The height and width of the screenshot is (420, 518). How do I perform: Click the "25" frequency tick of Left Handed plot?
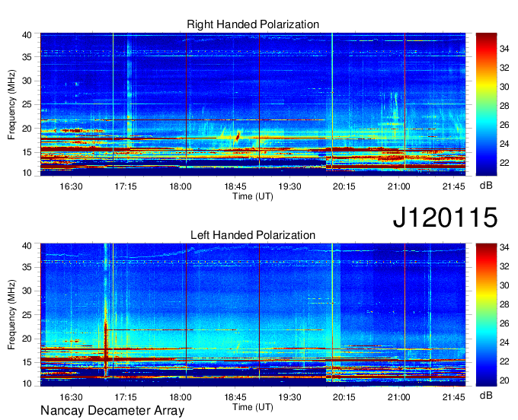click(27, 315)
